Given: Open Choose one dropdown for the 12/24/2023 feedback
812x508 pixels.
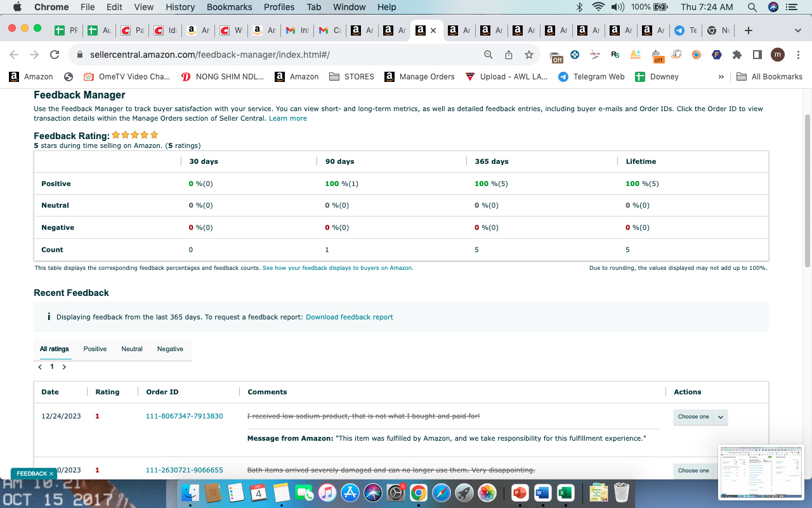Looking at the screenshot, I should (x=700, y=417).
